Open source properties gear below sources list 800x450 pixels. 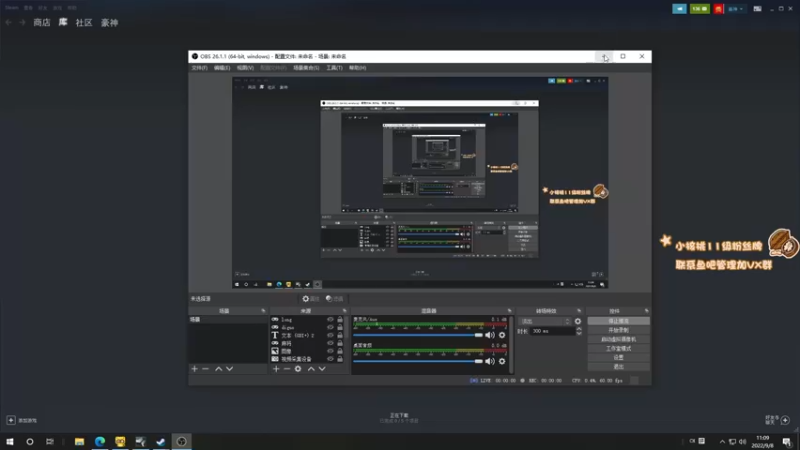click(298, 369)
